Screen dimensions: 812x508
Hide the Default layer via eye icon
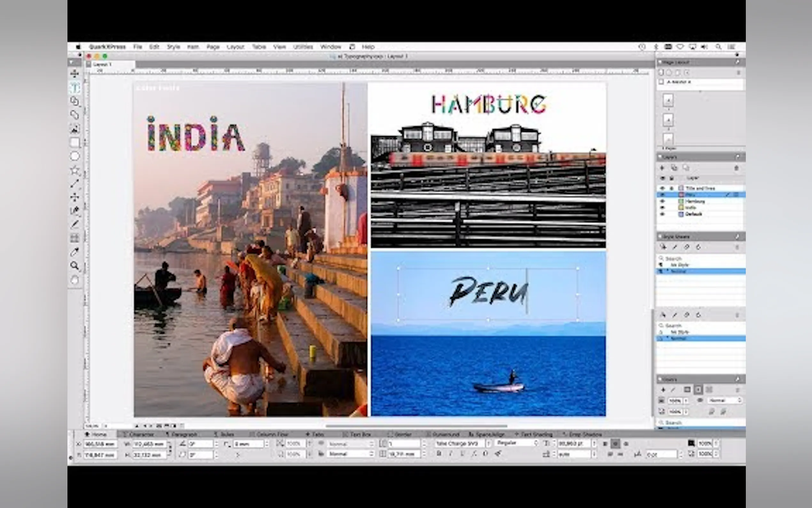(662, 214)
